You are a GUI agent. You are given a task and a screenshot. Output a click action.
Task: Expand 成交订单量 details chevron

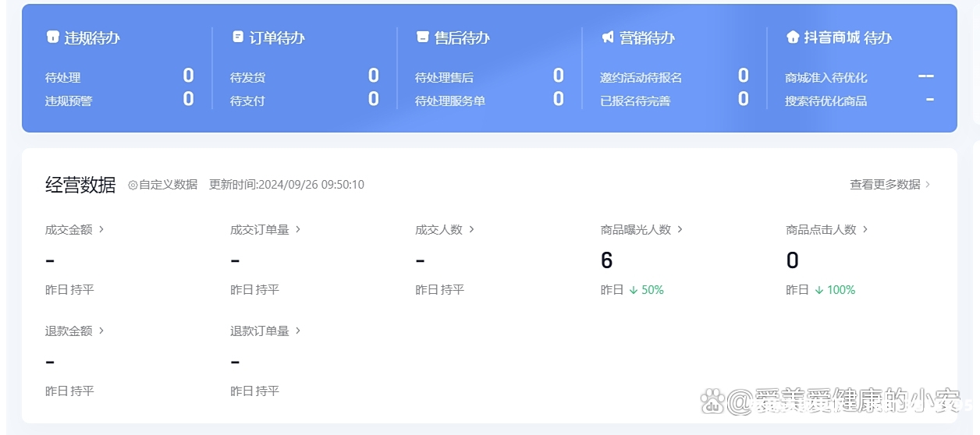tap(298, 229)
